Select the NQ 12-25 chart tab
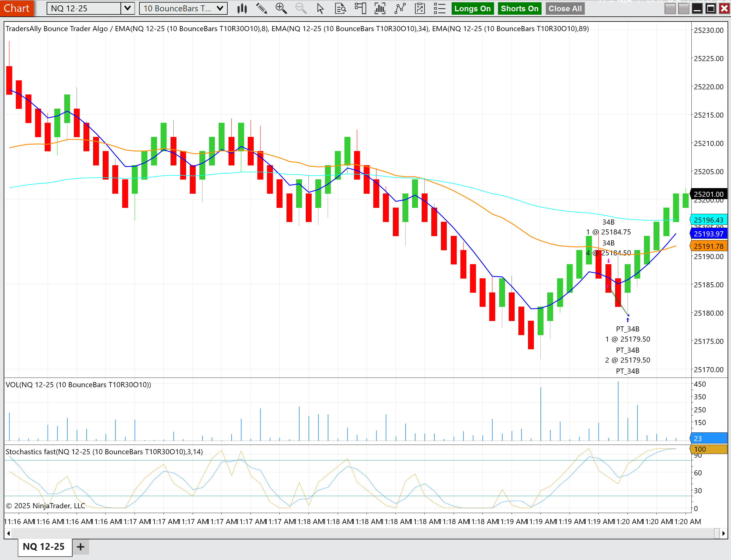This screenshot has width=731, height=560. point(44,547)
